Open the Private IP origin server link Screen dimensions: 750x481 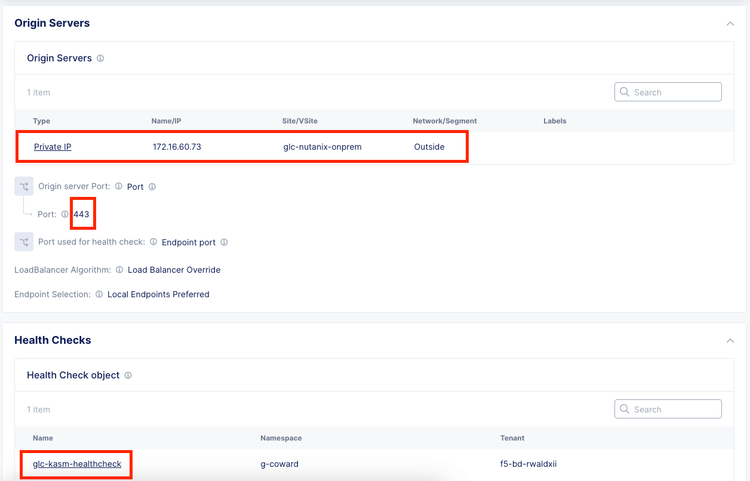pos(52,147)
